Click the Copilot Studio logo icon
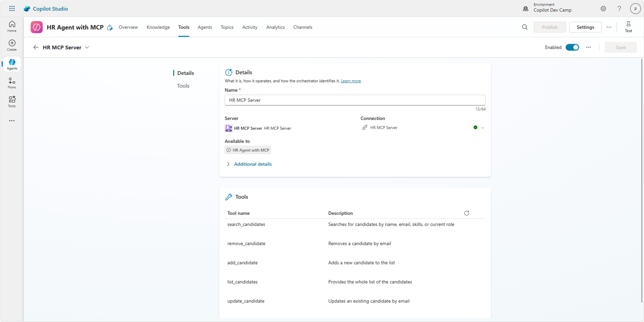The width and height of the screenshot is (644, 322). (x=27, y=8)
